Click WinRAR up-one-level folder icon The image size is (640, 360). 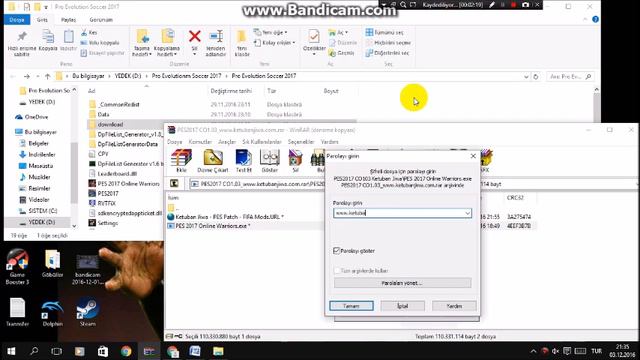click(174, 184)
